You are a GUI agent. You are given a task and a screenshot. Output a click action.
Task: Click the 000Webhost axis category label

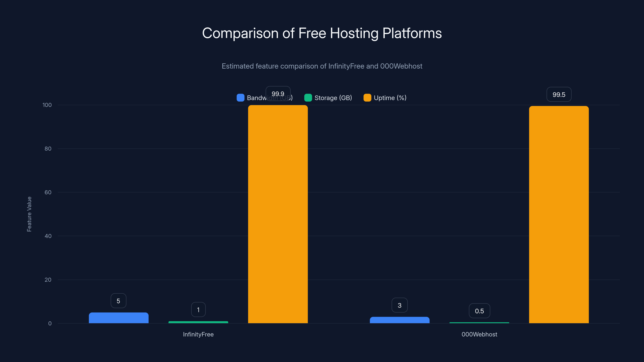479,334
